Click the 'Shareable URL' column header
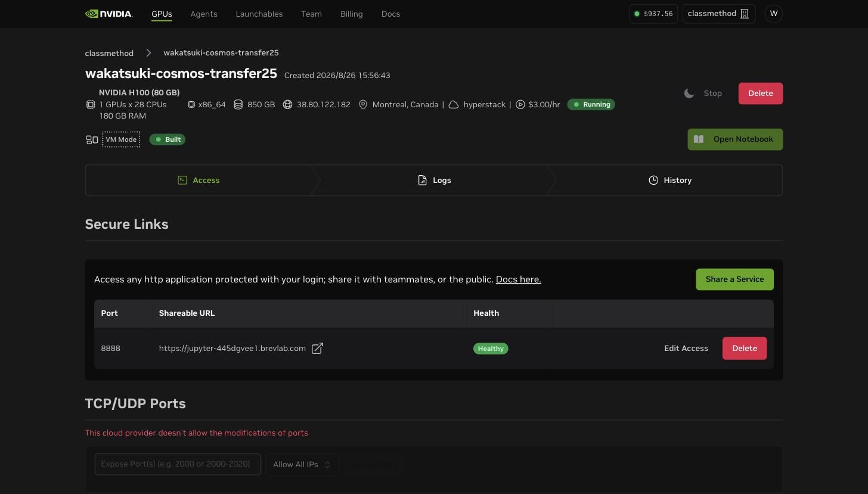This screenshot has height=494, width=868. (x=187, y=313)
